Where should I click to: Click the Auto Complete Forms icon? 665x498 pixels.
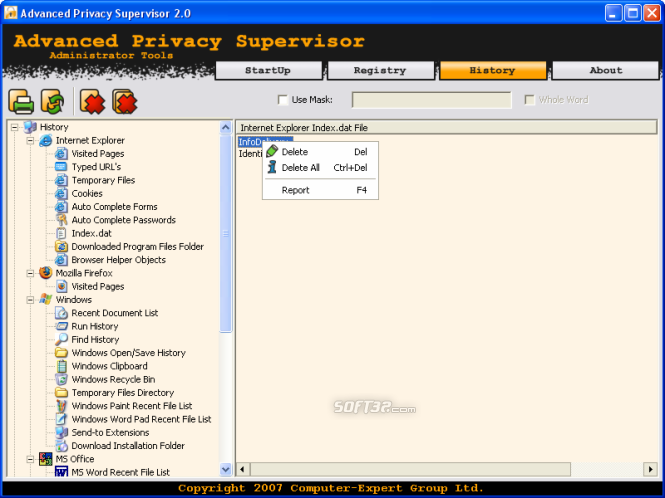pyautogui.click(x=61, y=207)
